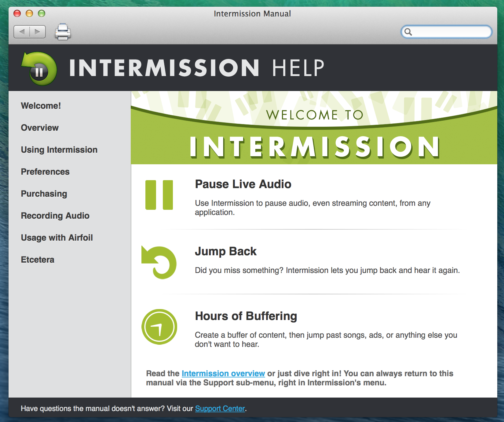The width and height of the screenshot is (504, 422).
Task: Go forward with the right arrow button
Action: click(38, 32)
